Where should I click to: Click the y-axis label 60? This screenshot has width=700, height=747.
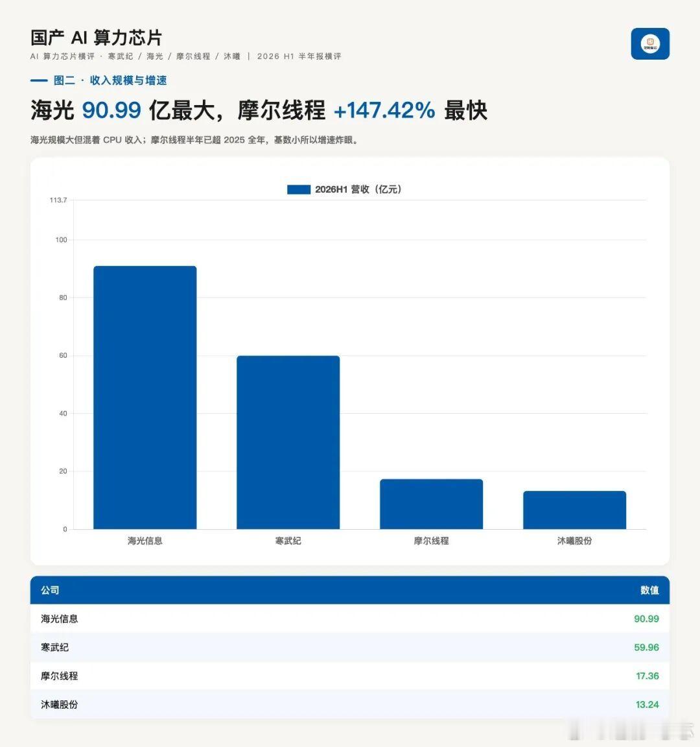63,355
